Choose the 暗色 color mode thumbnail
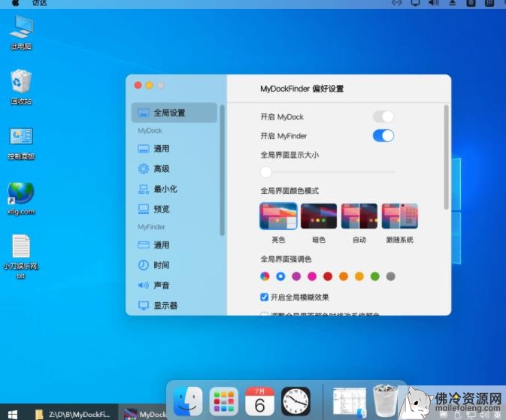Image resolution: width=506 pixels, height=420 pixels. (319, 216)
